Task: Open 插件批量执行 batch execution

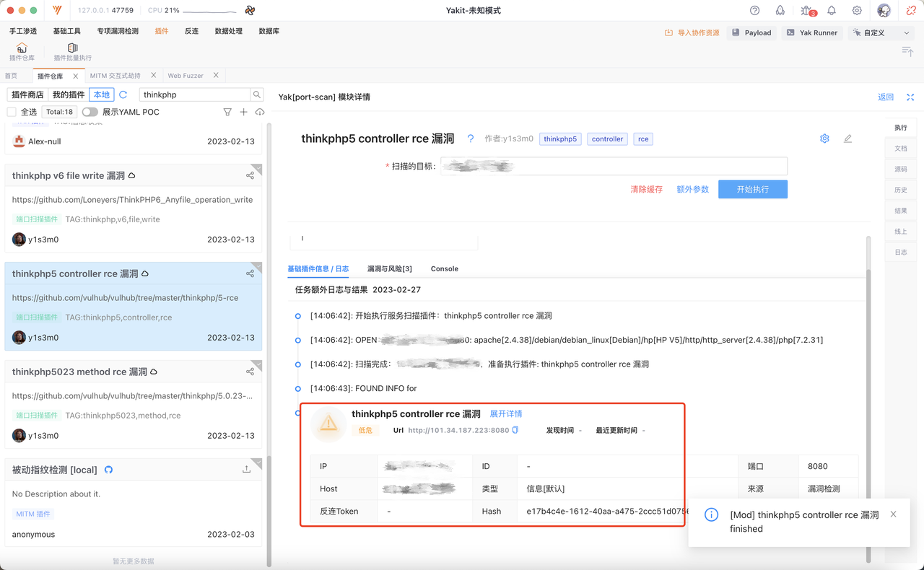Action: click(73, 52)
